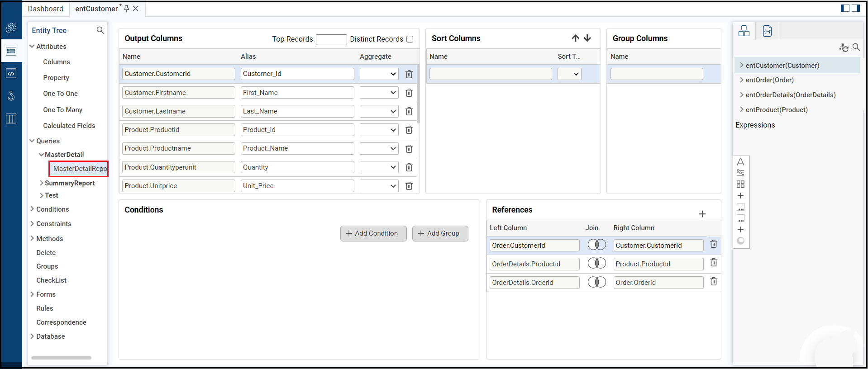Screen dimensions: 868x369
Task: Add a new reference with plus icon
Action: (x=702, y=214)
